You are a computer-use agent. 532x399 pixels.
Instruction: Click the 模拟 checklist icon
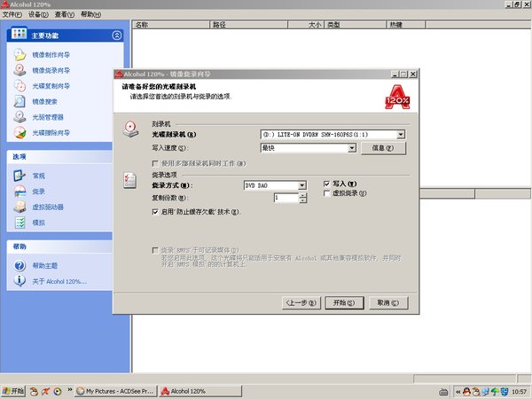pyautogui.click(x=20, y=223)
